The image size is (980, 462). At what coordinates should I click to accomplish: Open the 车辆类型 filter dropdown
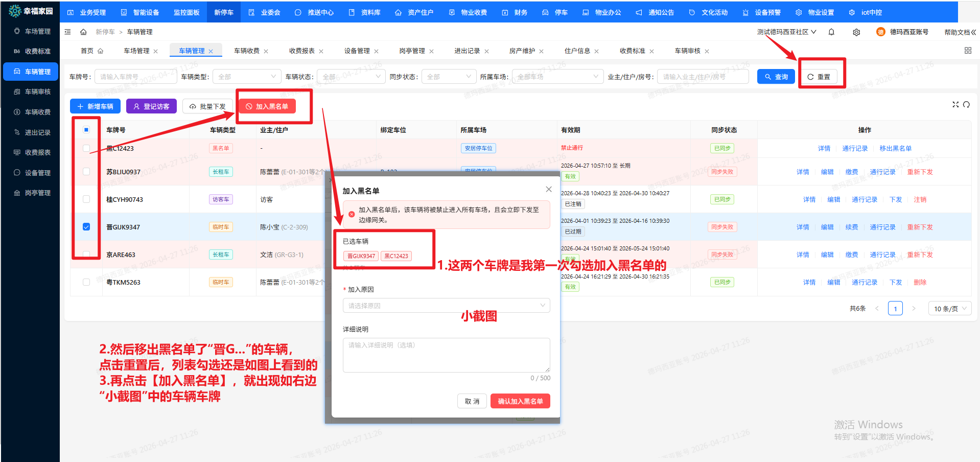coord(247,77)
